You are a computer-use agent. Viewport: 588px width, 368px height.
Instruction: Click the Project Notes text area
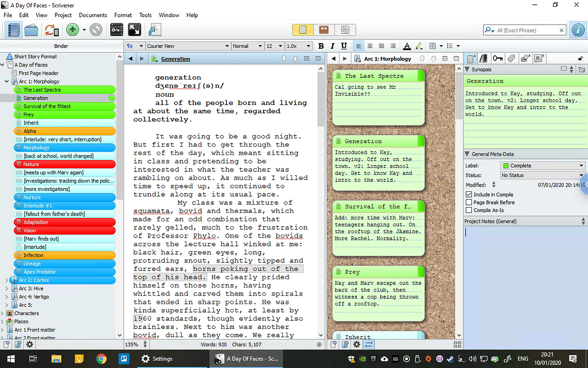(525, 282)
